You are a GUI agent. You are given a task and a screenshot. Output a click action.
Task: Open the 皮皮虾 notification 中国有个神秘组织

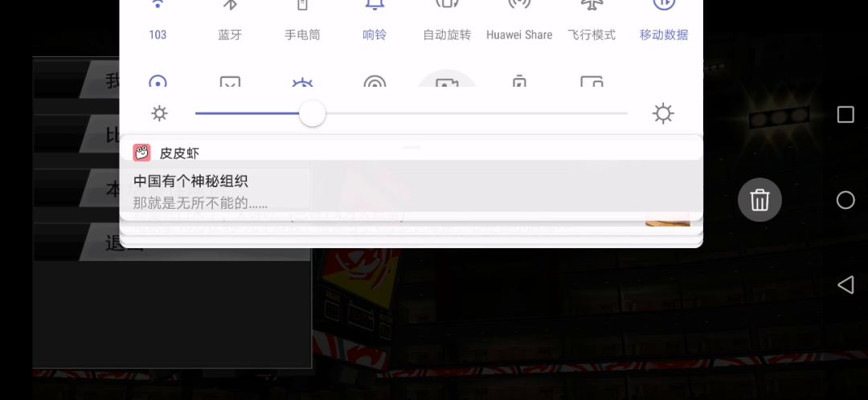(x=411, y=186)
